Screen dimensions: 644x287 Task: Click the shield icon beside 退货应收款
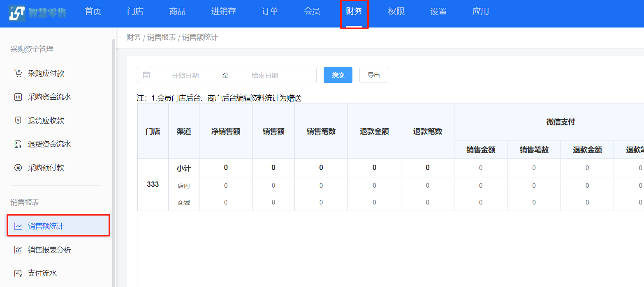[x=18, y=121]
